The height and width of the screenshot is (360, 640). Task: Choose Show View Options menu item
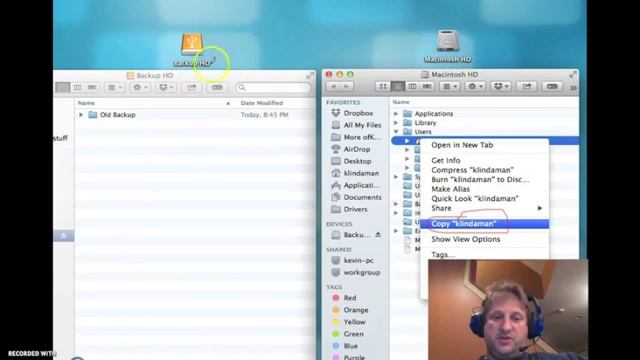pyautogui.click(x=484, y=239)
